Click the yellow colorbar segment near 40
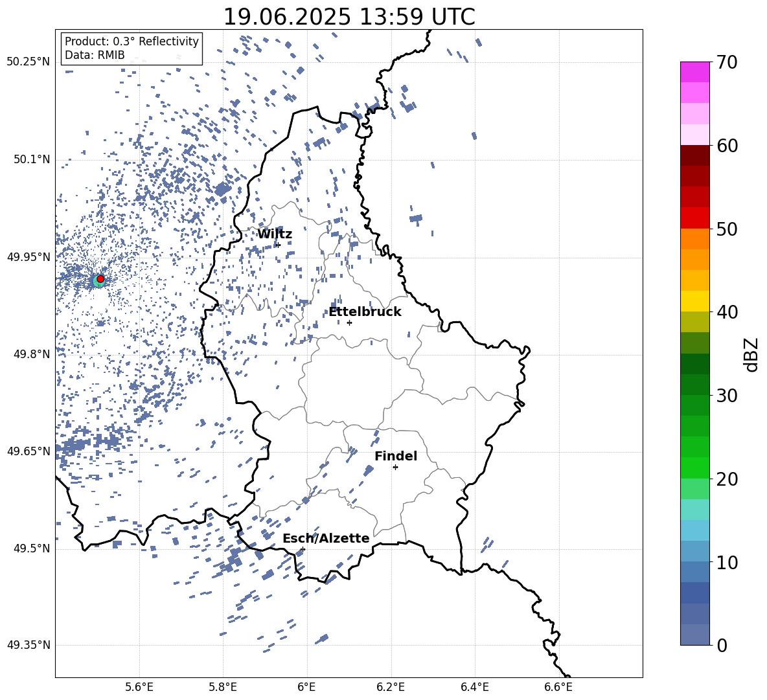This screenshot has width=767, height=700. [x=694, y=301]
